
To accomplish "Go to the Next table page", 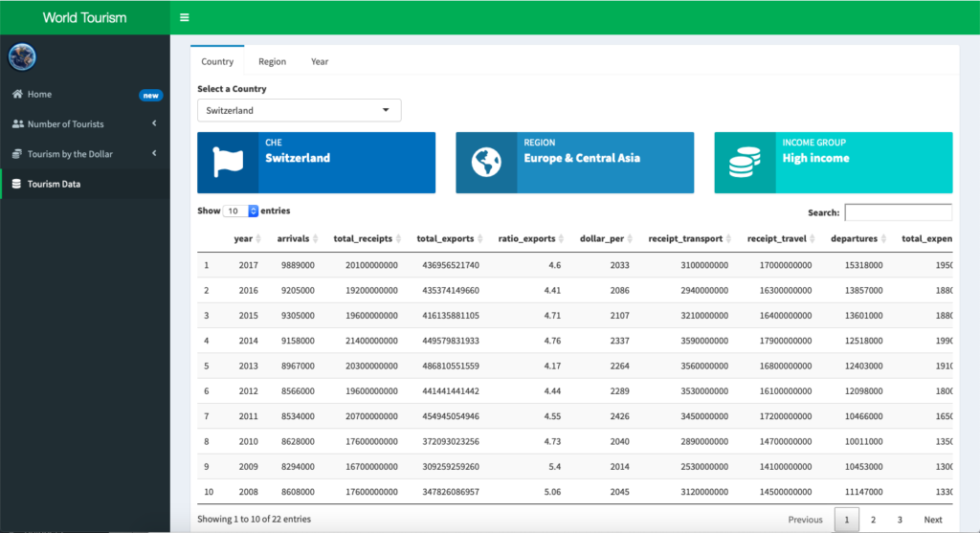I will pyautogui.click(x=932, y=520).
